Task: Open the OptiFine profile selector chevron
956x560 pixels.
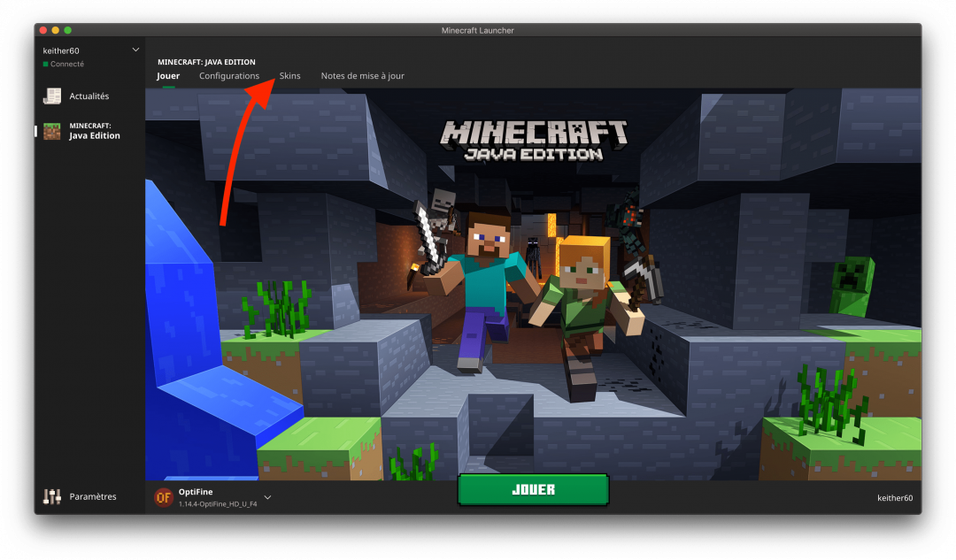Action: tap(267, 497)
